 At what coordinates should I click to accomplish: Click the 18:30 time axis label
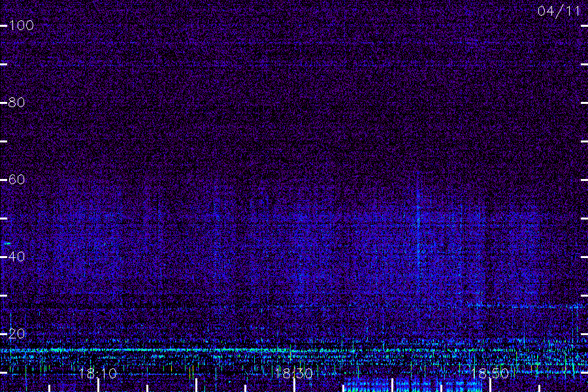pyautogui.click(x=293, y=373)
